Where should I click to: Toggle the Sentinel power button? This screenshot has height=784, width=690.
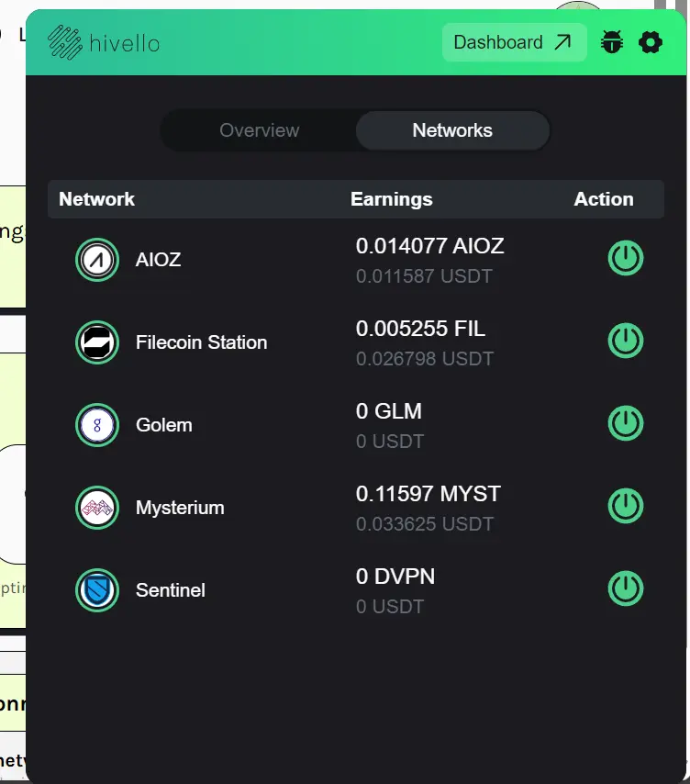tap(626, 588)
